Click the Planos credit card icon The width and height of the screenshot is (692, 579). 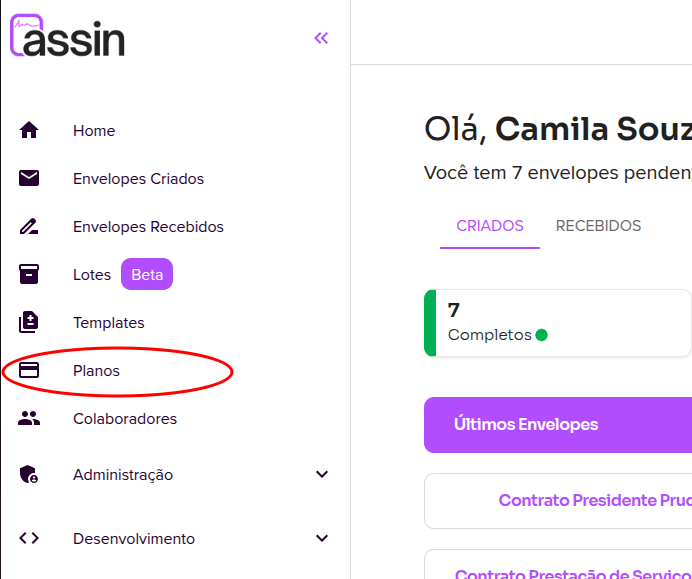tap(29, 370)
